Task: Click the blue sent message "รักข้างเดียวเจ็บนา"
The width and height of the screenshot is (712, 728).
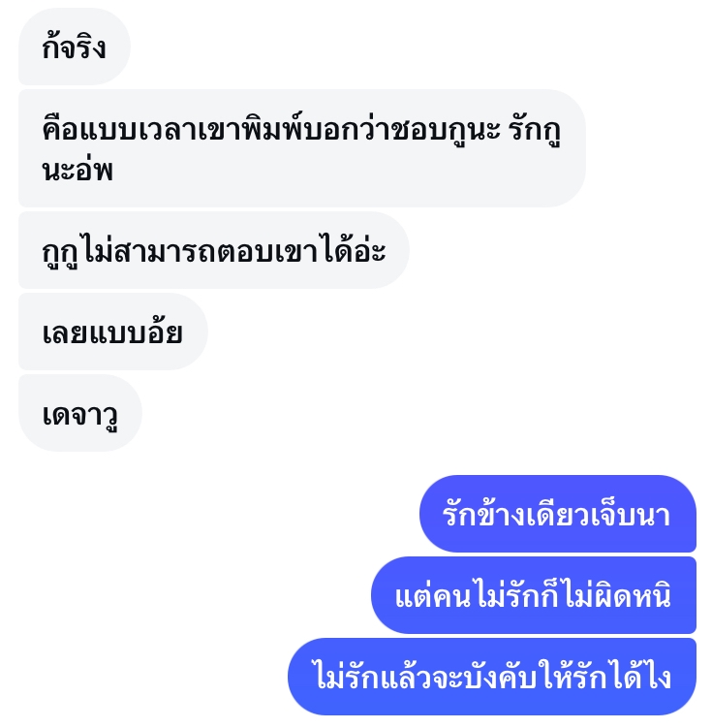Action: [x=558, y=514]
